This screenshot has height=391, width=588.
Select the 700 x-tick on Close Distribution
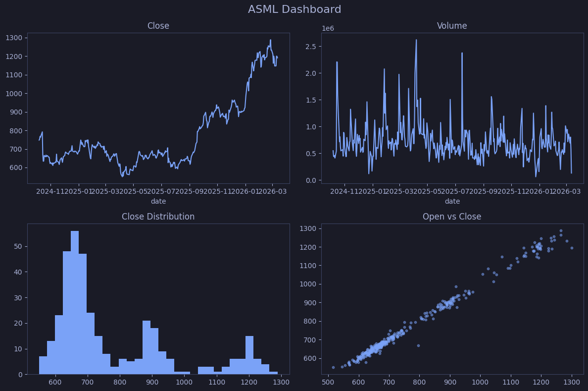(x=88, y=383)
